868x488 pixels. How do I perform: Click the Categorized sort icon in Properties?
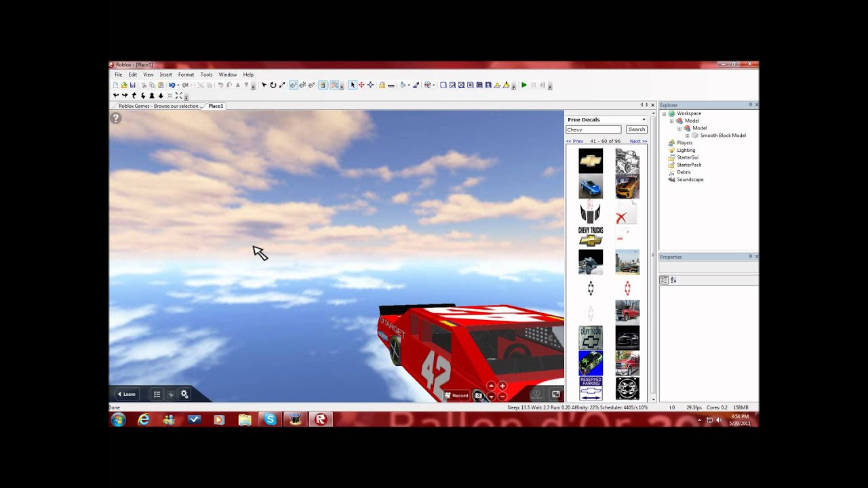664,280
